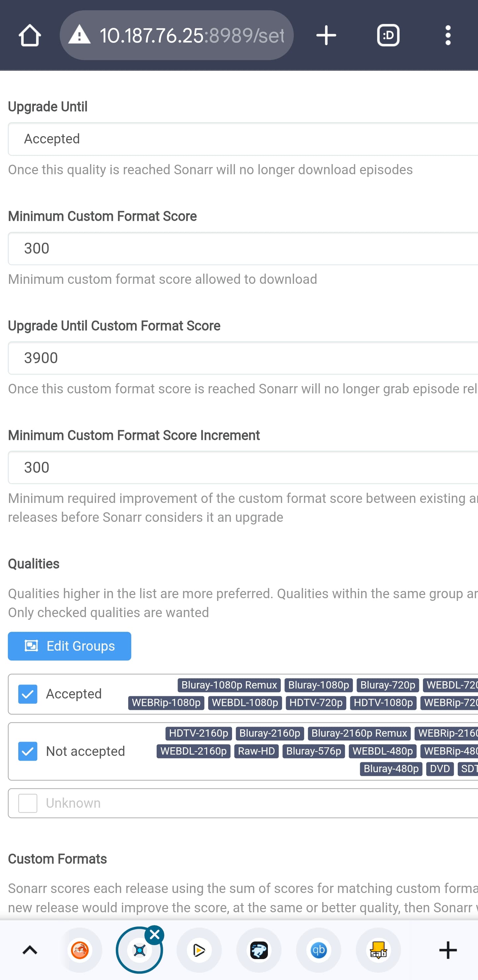Add a new shortcut in bottom bar

(447, 950)
